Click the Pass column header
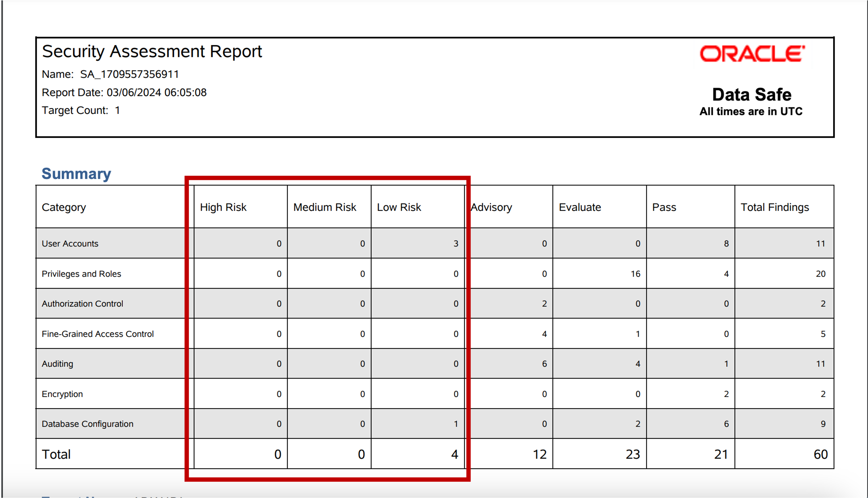The image size is (868, 498). tap(664, 207)
